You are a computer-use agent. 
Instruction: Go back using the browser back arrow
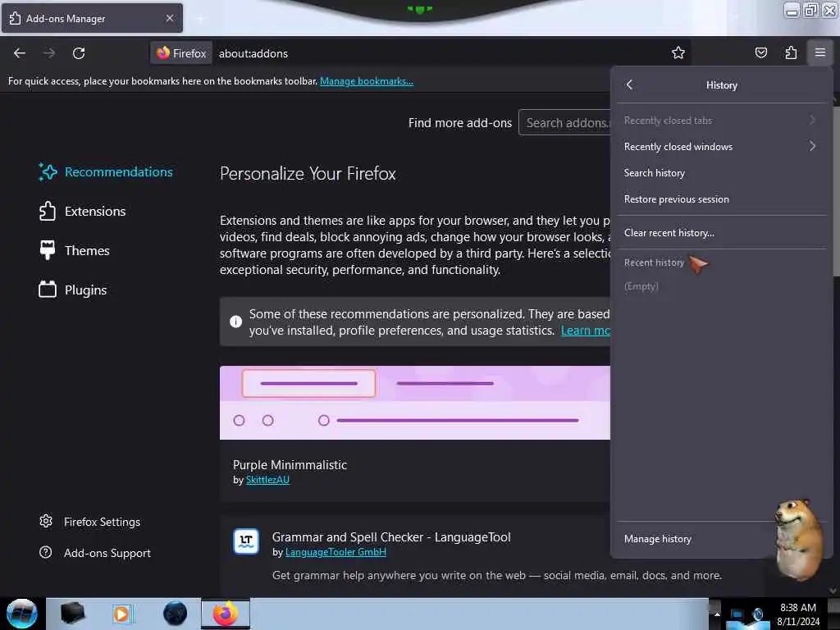pyautogui.click(x=20, y=53)
